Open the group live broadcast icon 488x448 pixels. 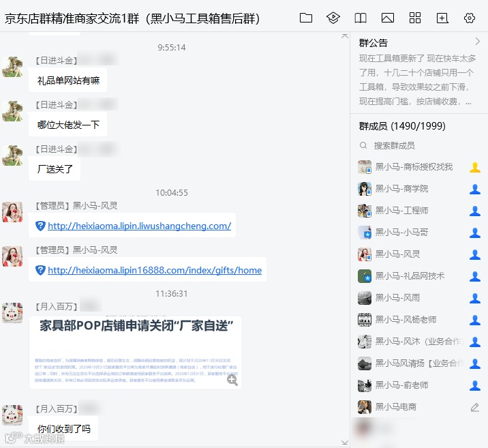(x=333, y=18)
